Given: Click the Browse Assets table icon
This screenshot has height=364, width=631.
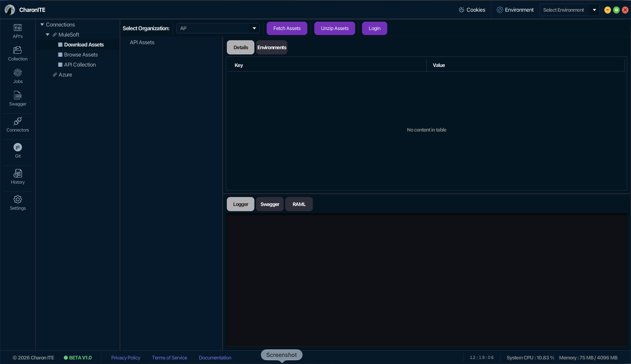Looking at the screenshot, I should (60, 54).
